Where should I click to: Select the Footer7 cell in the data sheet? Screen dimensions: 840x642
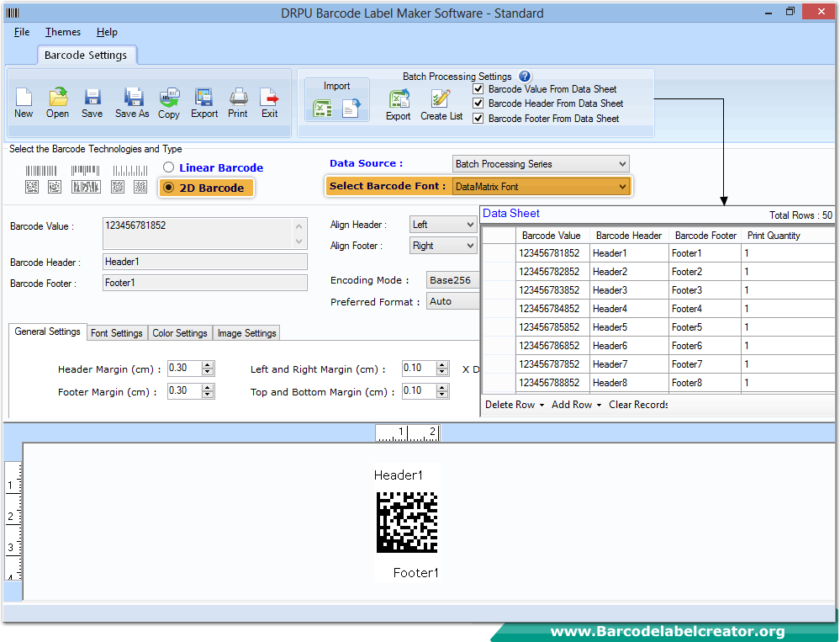(705, 363)
